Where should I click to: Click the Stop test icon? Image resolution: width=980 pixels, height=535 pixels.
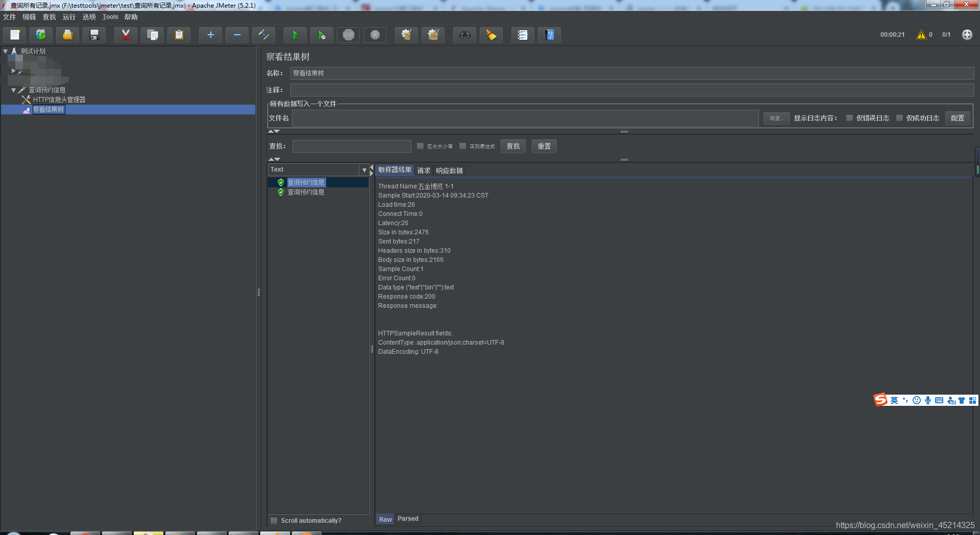[x=348, y=35]
